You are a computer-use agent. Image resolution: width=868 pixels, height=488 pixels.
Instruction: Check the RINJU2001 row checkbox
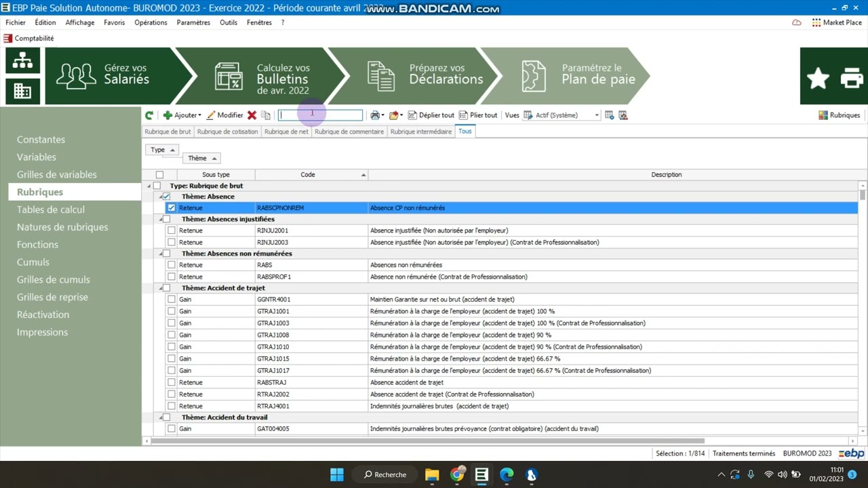coord(171,230)
